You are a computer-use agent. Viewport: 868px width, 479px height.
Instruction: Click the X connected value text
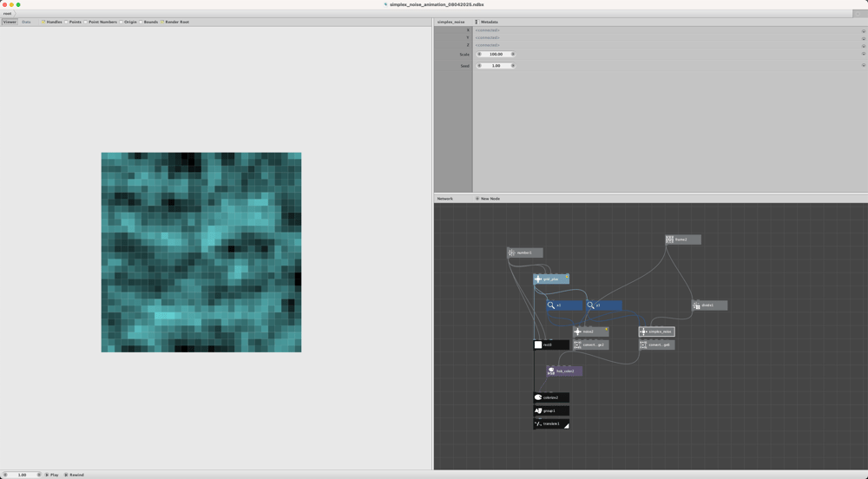pyautogui.click(x=487, y=30)
